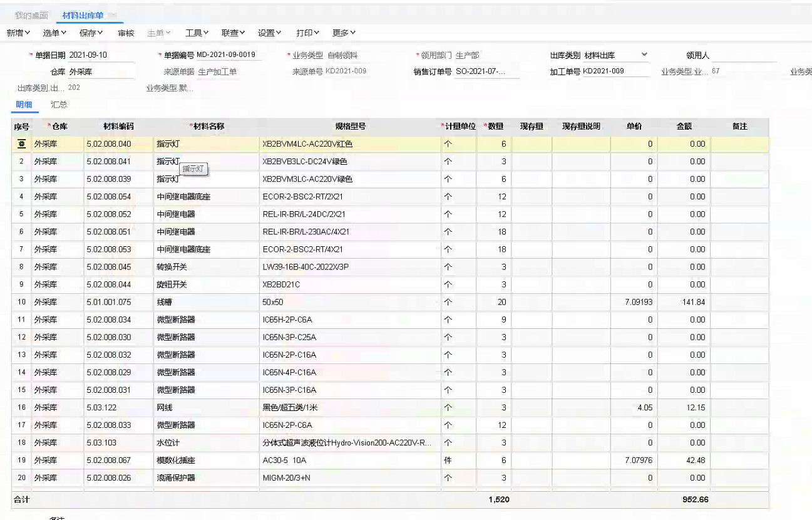Click the 业务类型 value 自制领料

342,55
